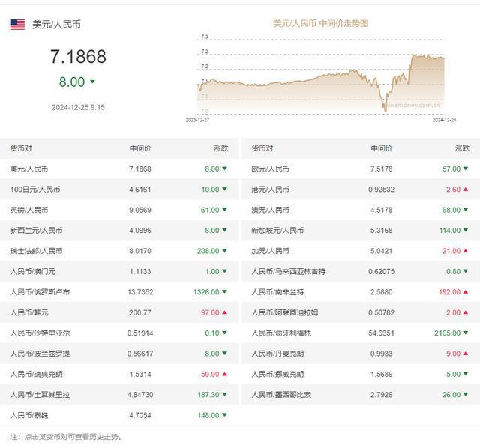Select the 人民币/瑞典克朗 currency pair
This screenshot has height=448, width=480.
click(x=36, y=374)
